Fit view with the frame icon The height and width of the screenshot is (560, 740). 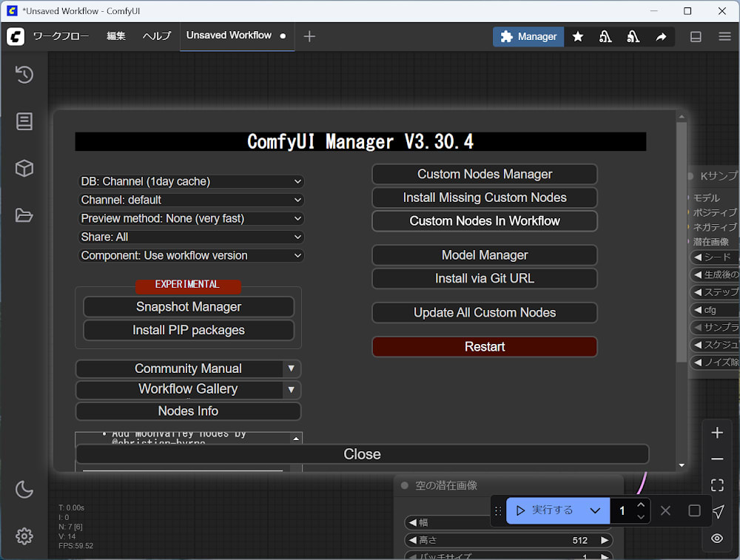click(717, 485)
